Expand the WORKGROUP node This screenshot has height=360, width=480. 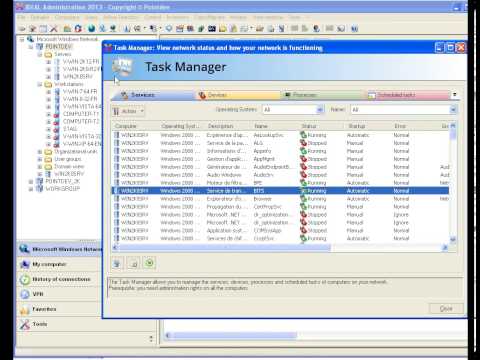pos(31,189)
